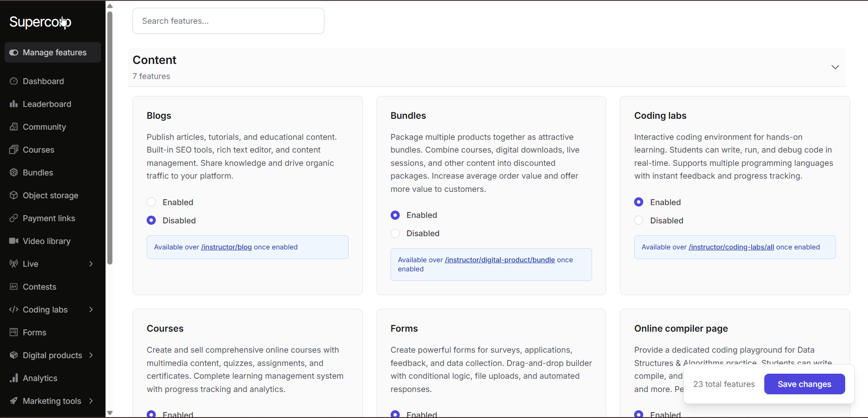
Task: Click the Leaderboard bar chart icon
Action: point(14,104)
